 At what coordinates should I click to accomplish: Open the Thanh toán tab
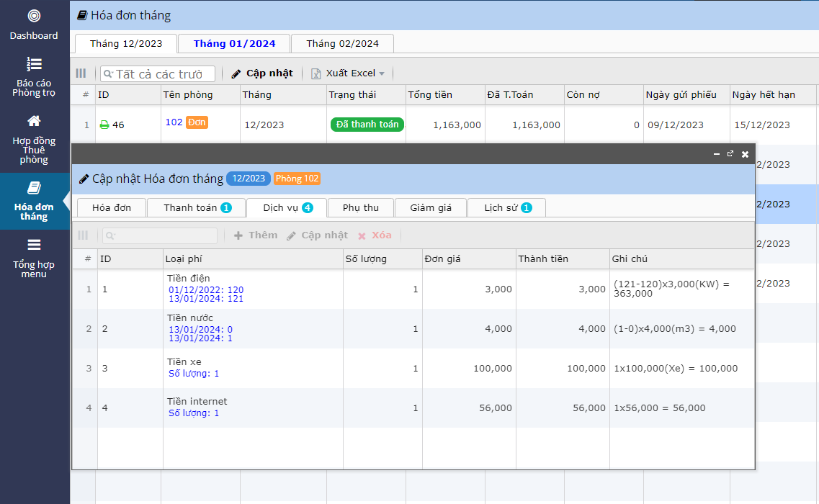197,208
